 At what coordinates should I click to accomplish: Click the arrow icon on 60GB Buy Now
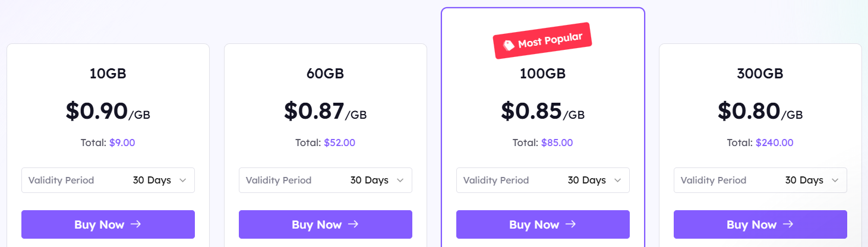click(353, 224)
